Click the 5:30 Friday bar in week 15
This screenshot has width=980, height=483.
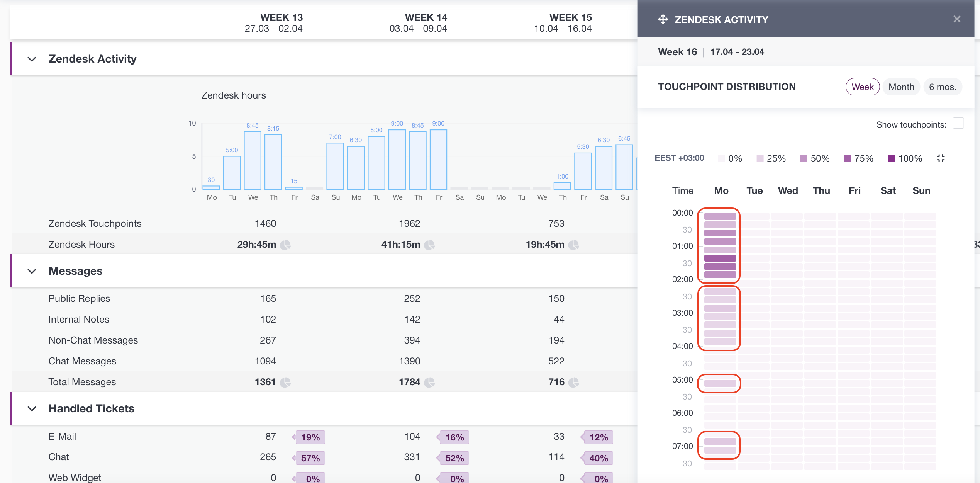pos(583,171)
